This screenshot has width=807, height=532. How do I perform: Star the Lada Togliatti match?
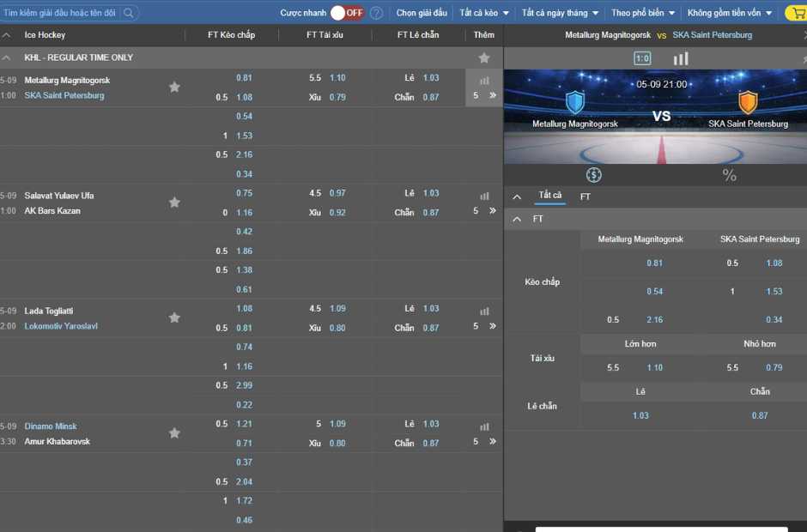click(174, 317)
